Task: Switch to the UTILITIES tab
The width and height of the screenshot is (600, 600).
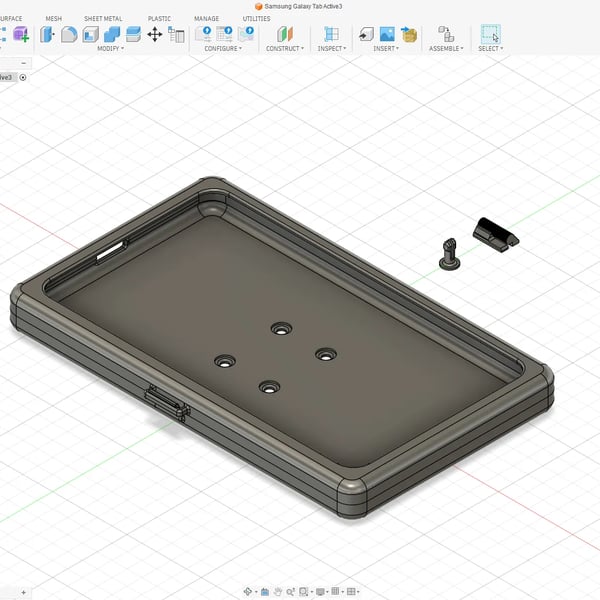Action: (x=256, y=18)
